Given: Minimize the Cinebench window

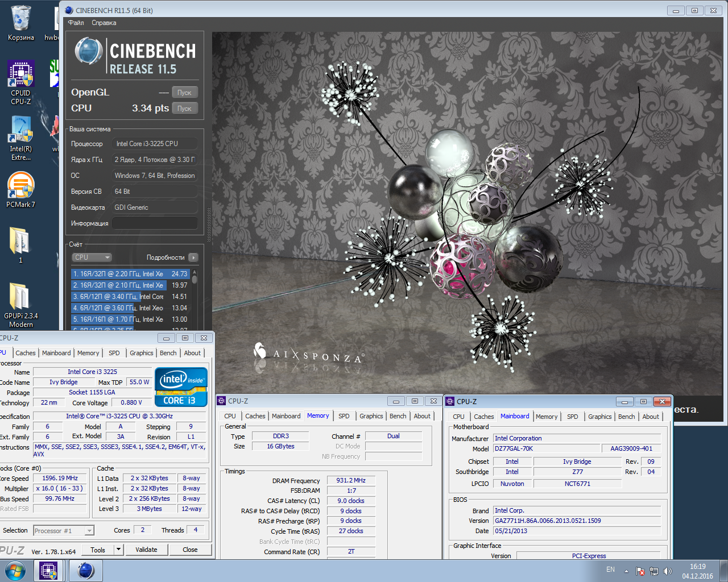Looking at the screenshot, I should [676, 10].
